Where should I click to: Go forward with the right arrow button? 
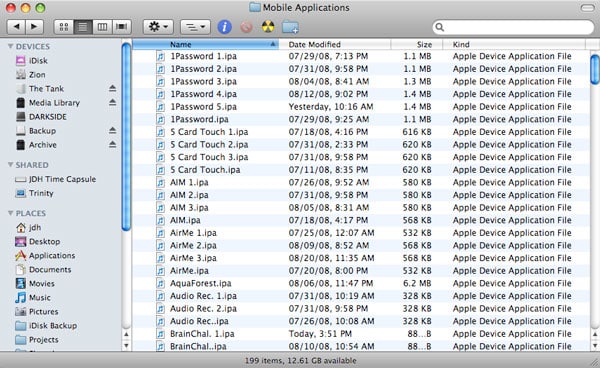34,27
